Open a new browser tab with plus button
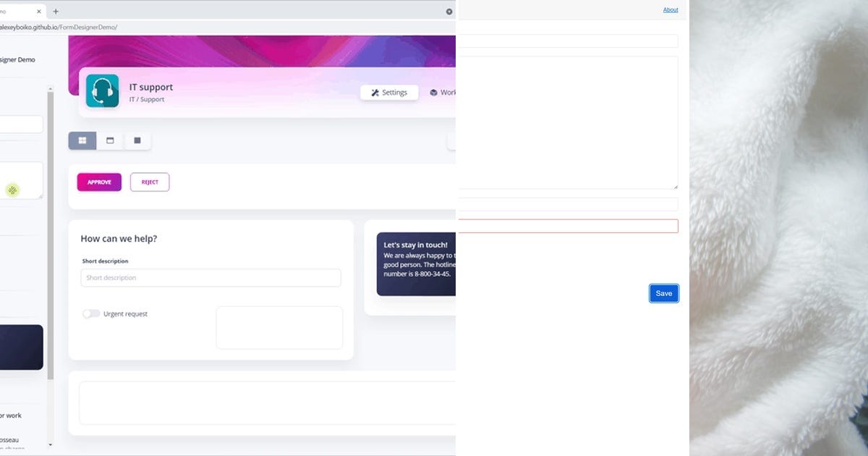 tap(56, 12)
